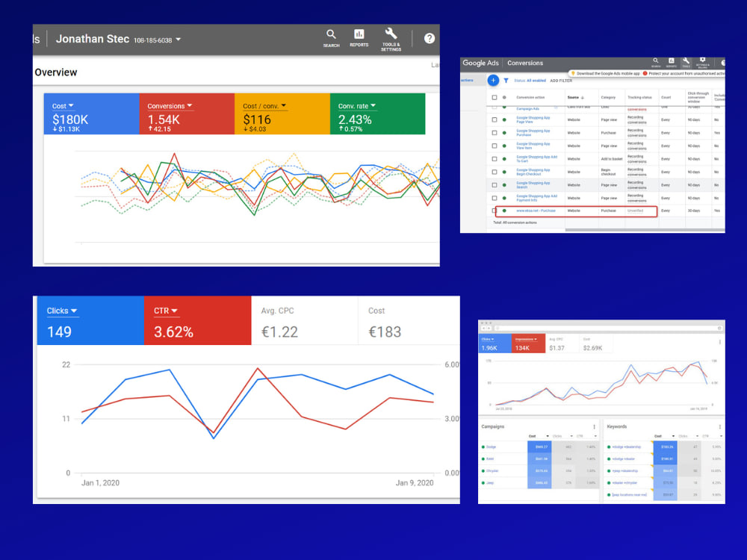Open the Cost / conv. metric dropdown
The image size is (747, 560).
click(x=264, y=106)
